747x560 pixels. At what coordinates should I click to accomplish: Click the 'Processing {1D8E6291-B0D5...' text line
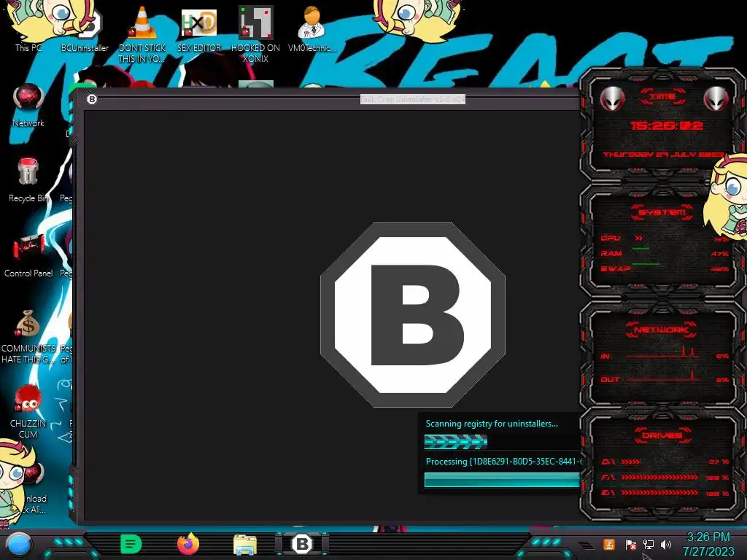pyautogui.click(x=503, y=462)
